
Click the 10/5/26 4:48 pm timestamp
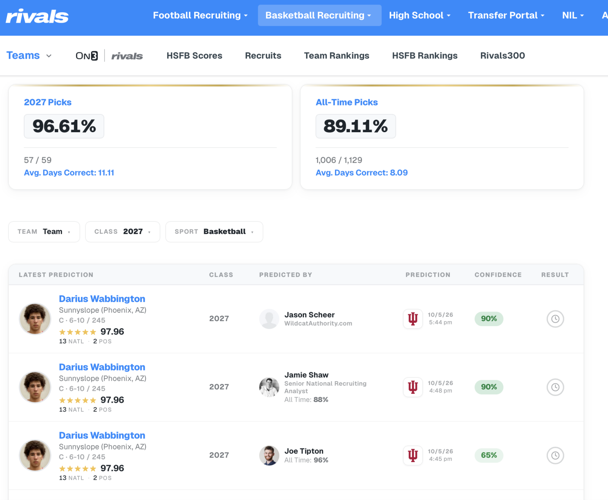440,387
